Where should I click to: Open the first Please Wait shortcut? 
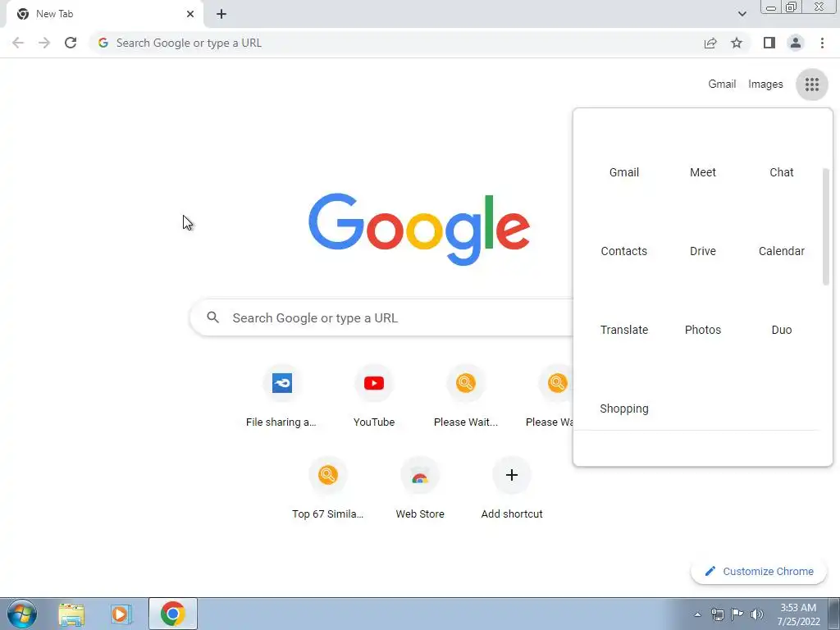point(466,396)
